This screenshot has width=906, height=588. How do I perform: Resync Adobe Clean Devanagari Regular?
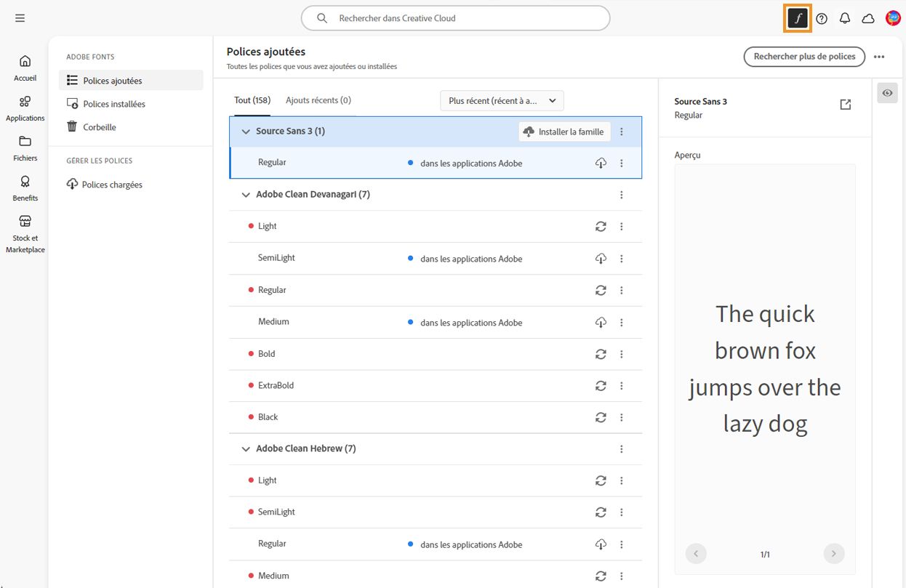pyautogui.click(x=601, y=290)
